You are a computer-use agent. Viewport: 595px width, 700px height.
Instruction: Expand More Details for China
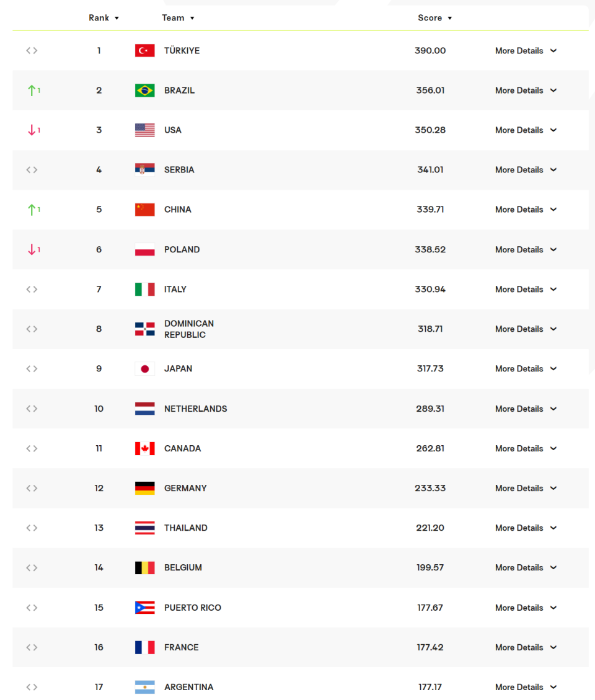click(526, 210)
